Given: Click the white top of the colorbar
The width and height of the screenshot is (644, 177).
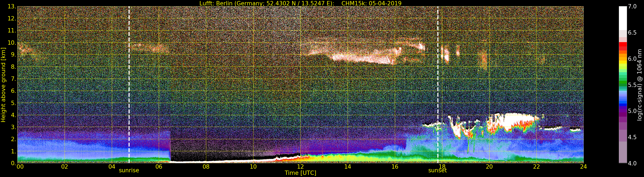Looking at the screenshot, I should (x=623, y=18).
